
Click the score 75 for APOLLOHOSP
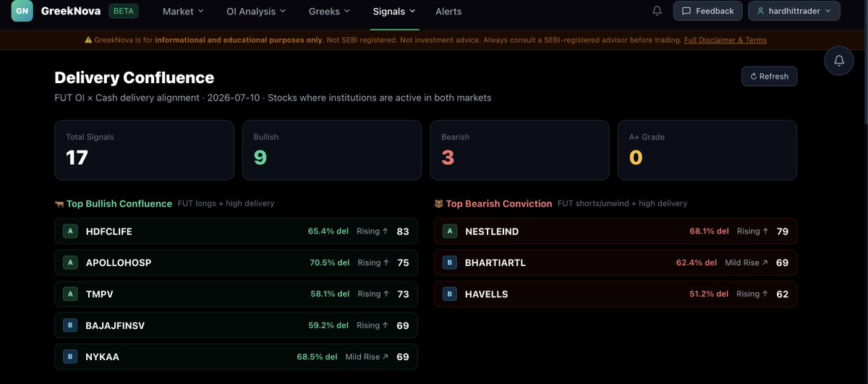click(403, 263)
